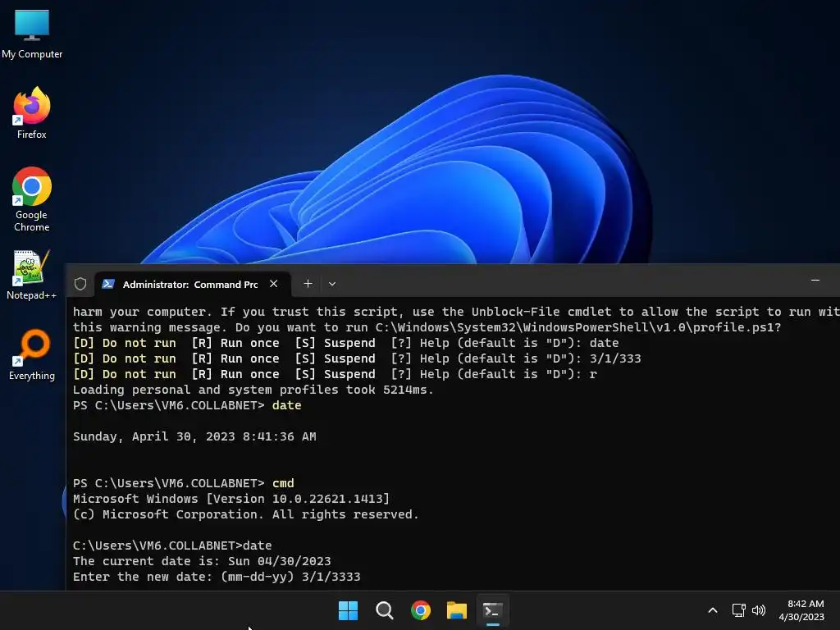Click the PowerShell icon on the Terminal tab
The image size is (840, 630).
(x=108, y=284)
